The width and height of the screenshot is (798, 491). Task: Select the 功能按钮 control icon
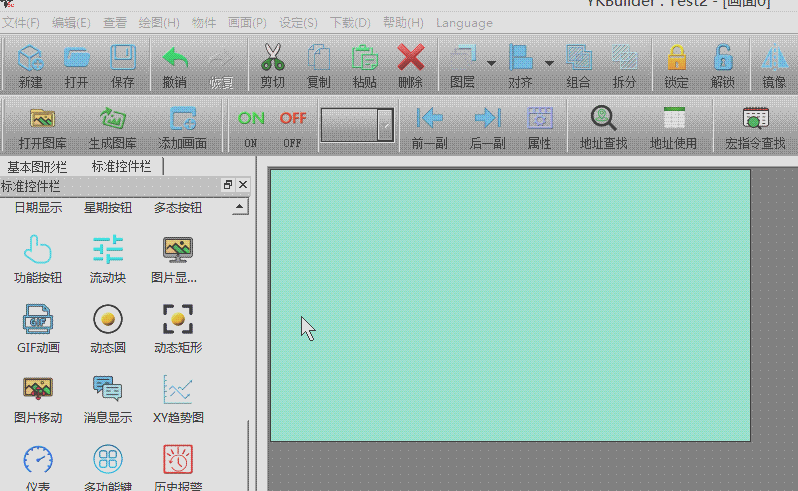pyautogui.click(x=38, y=250)
